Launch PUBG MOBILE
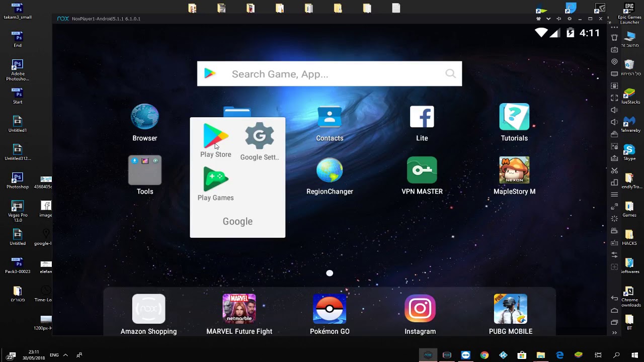 pyautogui.click(x=511, y=315)
